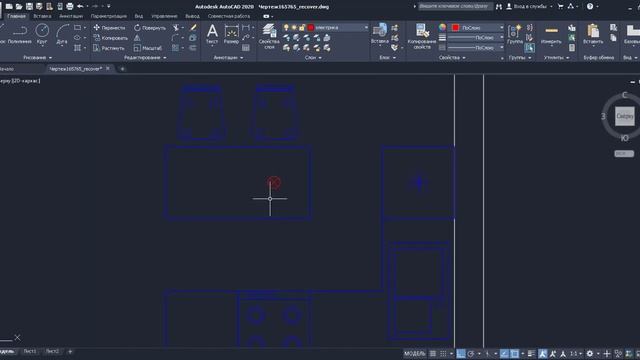640x360 pixels.
Task: Click the Undo arrow in quick access toolbar
Action: (80, 7)
